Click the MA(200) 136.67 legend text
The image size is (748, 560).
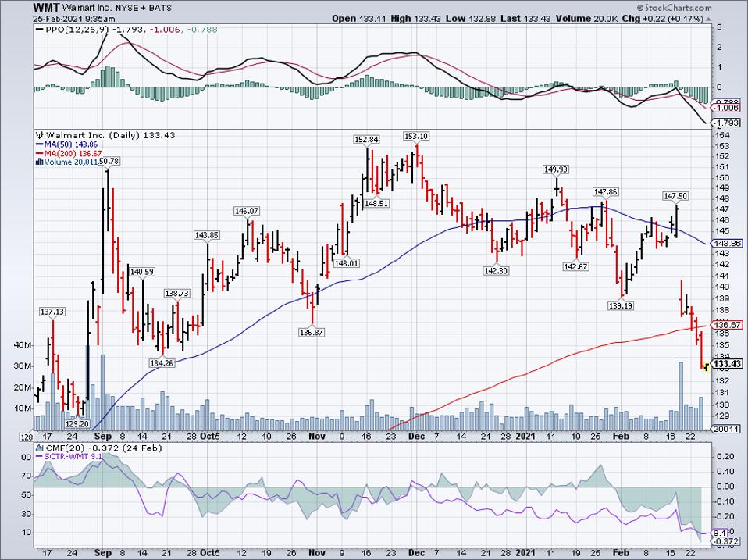tap(73, 153)
